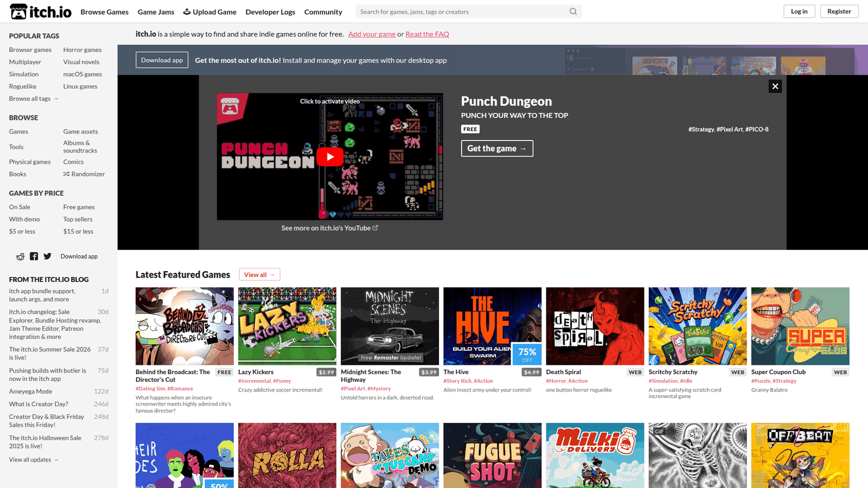Open Game Jams in top navigation
Viewport: 868px width, 488px height.
click(156, 12)
